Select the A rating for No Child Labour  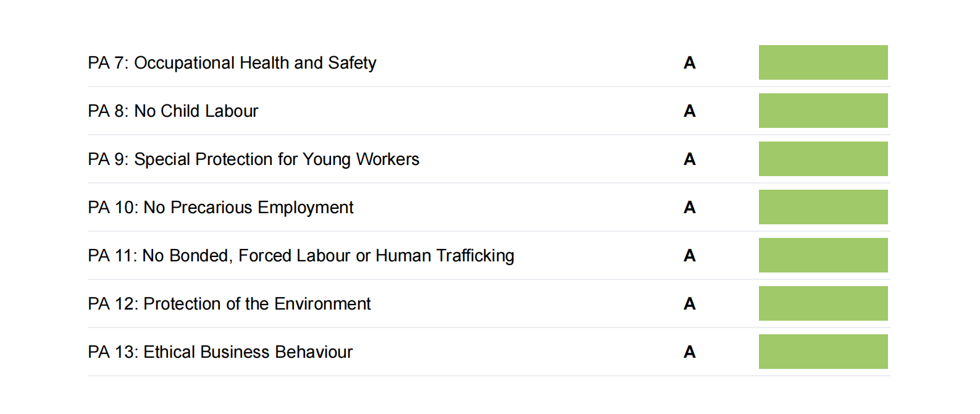690,111
